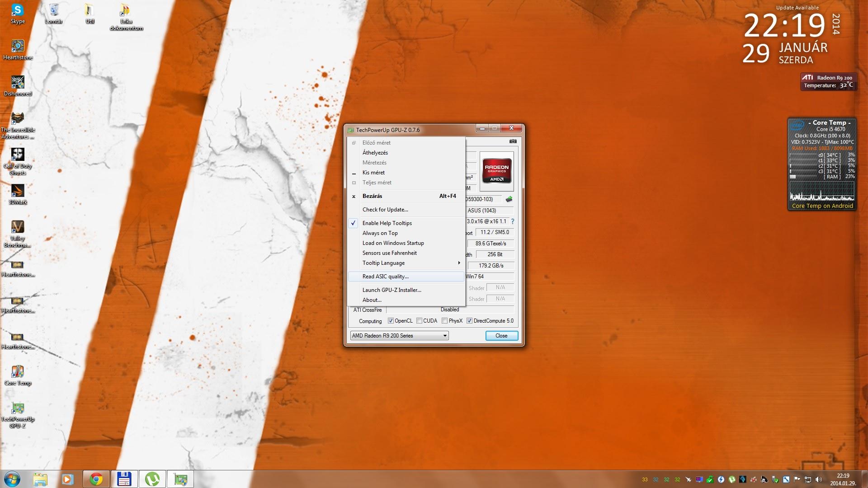This screenshot has width=868, height=488.
Task: Open the AMD Radeon R9 200 Series dropdown
Action: coord(399,336)
